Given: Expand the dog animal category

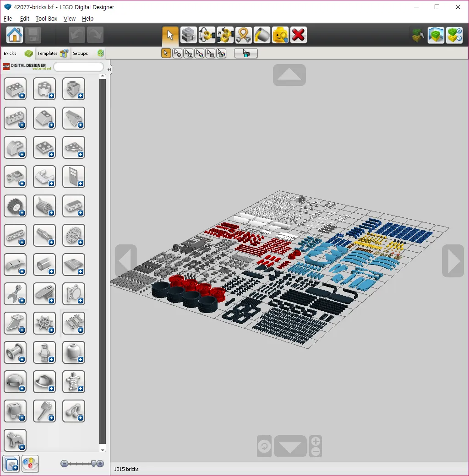Looking at the screenshot, I should pos(15,440).
